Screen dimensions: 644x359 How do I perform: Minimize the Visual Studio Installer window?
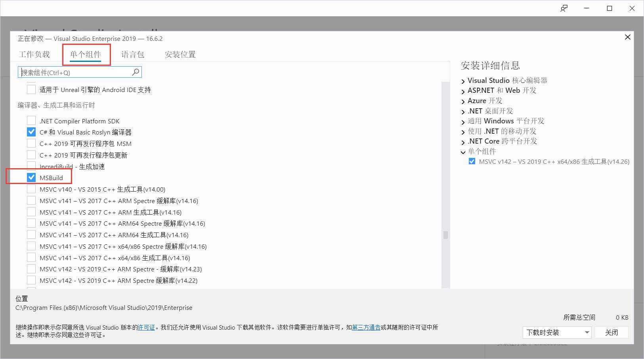(587, 8)
